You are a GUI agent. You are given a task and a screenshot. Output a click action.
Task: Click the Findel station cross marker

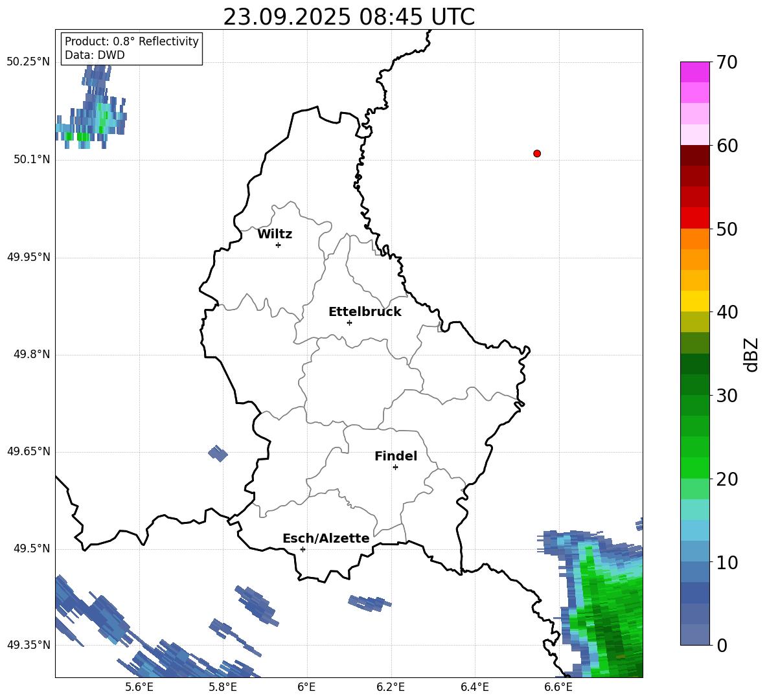[x=395, y=468]
